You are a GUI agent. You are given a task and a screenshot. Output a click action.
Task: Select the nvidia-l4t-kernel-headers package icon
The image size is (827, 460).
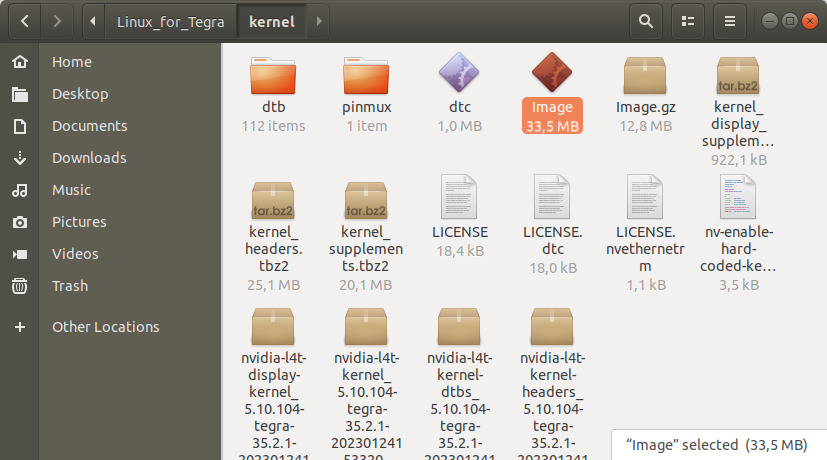coord(552,326)
